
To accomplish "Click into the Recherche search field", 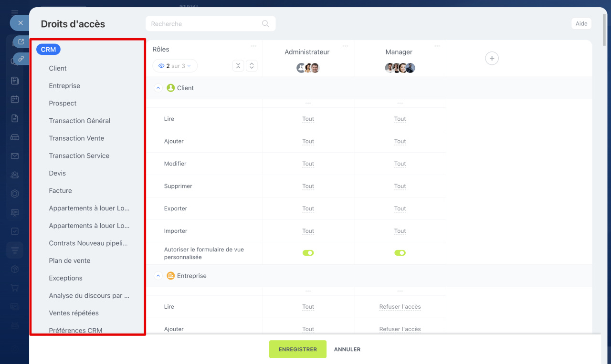I will (x=205, y=24).
